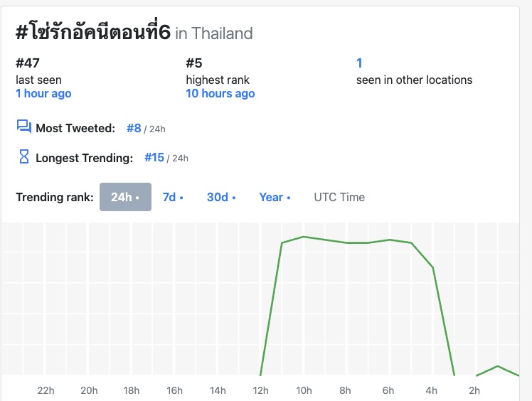The image size is (532, 401).
Task: Click the 22h axis label on chart
Action: 46,390
